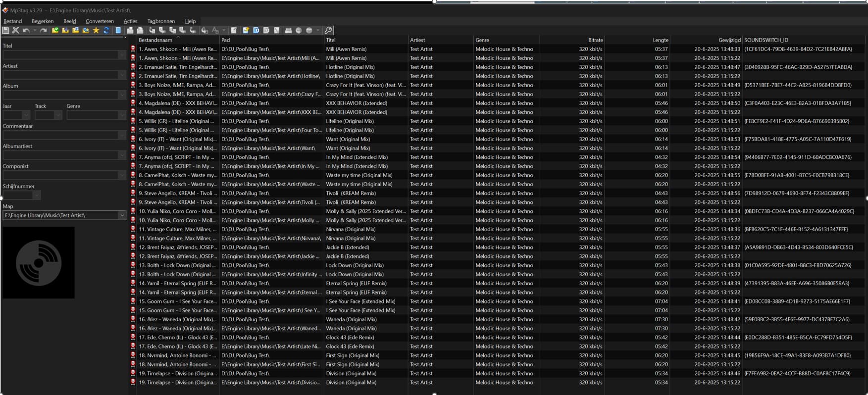Sort by the Pad column header
This screenshot has height=395, width=868.
pyautogui.click(x=271, y=40)
